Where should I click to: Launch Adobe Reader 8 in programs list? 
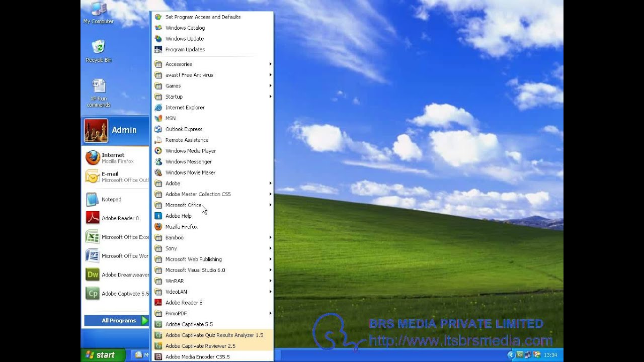(212, 303)
